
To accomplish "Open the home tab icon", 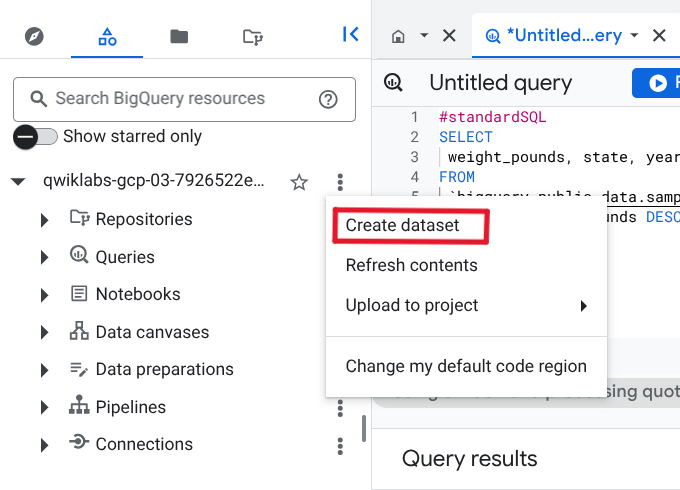I will (x=398, y=36).
